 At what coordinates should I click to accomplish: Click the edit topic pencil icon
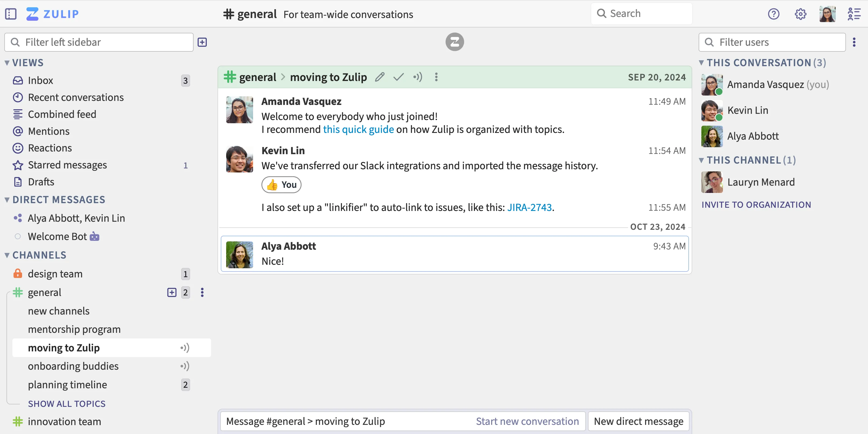point(380,77)
